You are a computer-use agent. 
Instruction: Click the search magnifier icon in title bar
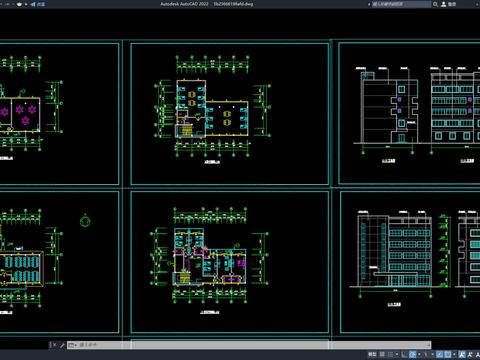point(435,4)
